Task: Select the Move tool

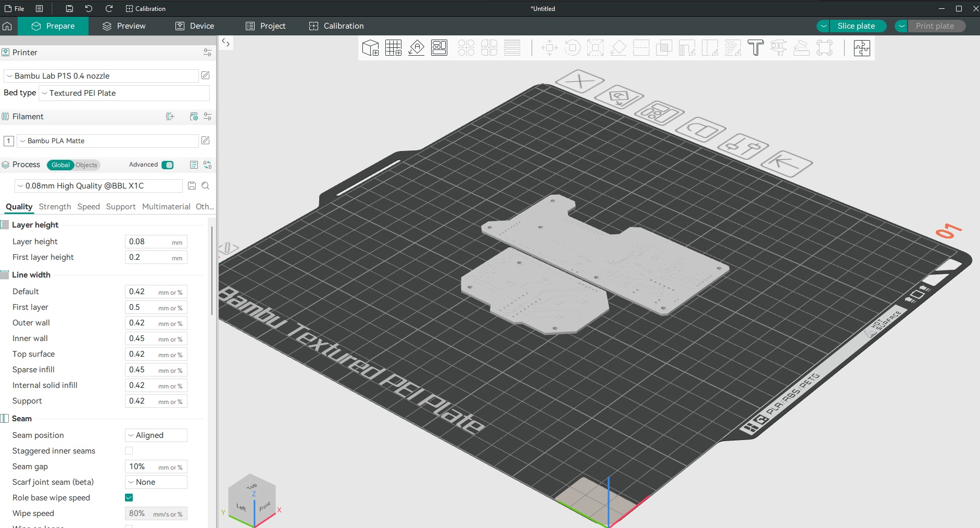Action: point(549,48)
